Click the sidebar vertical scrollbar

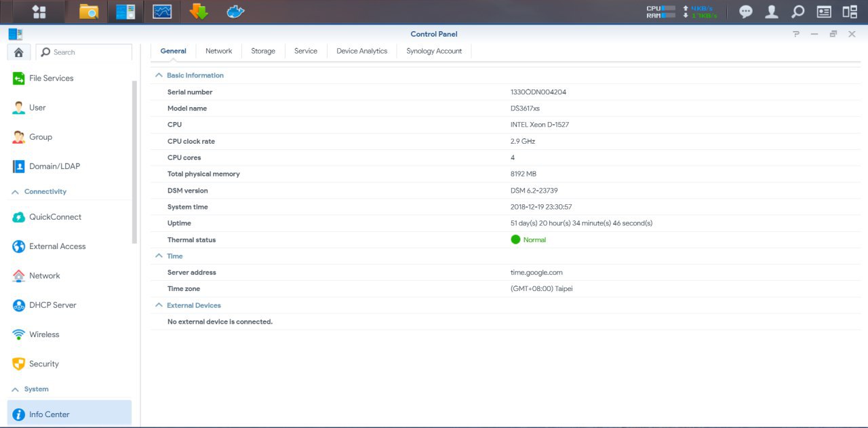click(134, 163)
